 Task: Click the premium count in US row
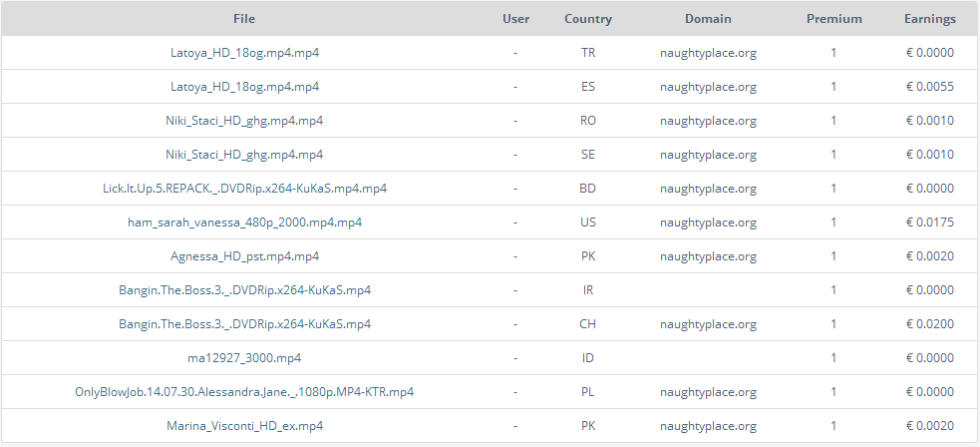(833, 223)
